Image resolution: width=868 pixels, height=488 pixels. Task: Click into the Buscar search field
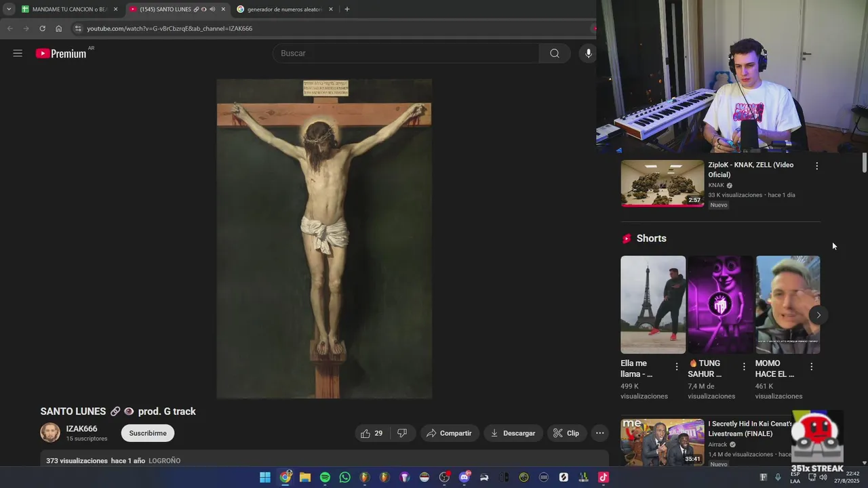click(x=407, y=54)
